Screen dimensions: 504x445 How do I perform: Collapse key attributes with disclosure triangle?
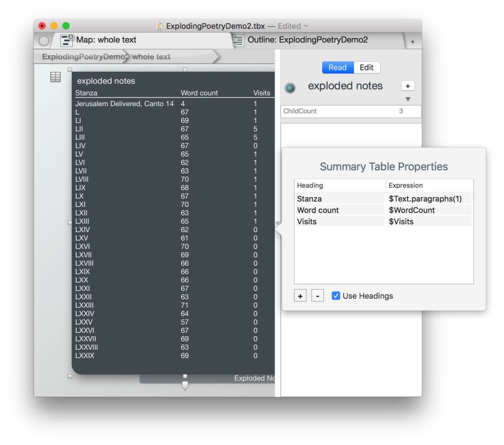pyautogui.click(x=407, y=99)
